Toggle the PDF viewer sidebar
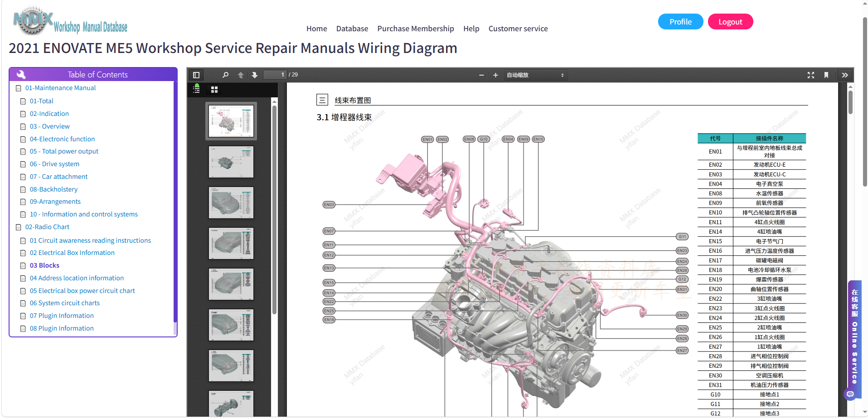 196,75
